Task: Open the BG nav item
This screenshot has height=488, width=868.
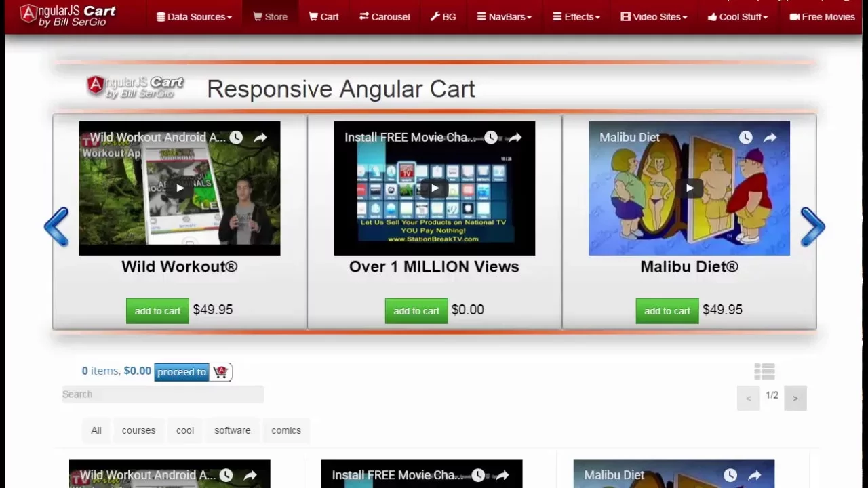Action: click(x=443, y=16)
